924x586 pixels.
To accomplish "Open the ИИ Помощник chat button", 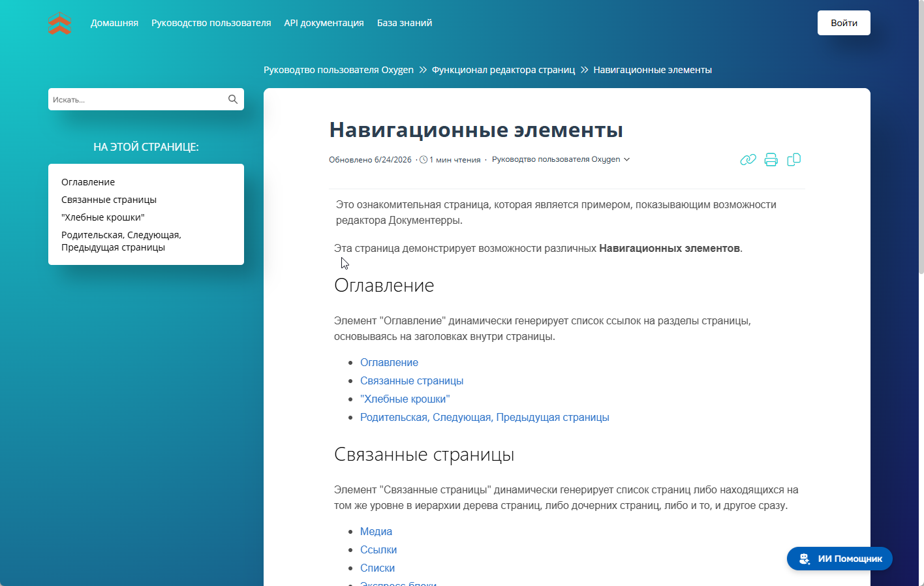I will (839, 559).
